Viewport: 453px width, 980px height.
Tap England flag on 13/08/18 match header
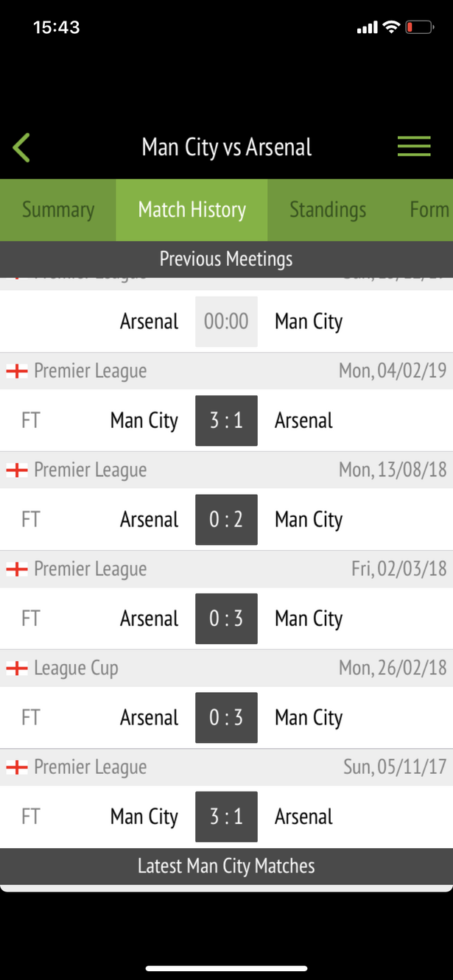(16, 470)
